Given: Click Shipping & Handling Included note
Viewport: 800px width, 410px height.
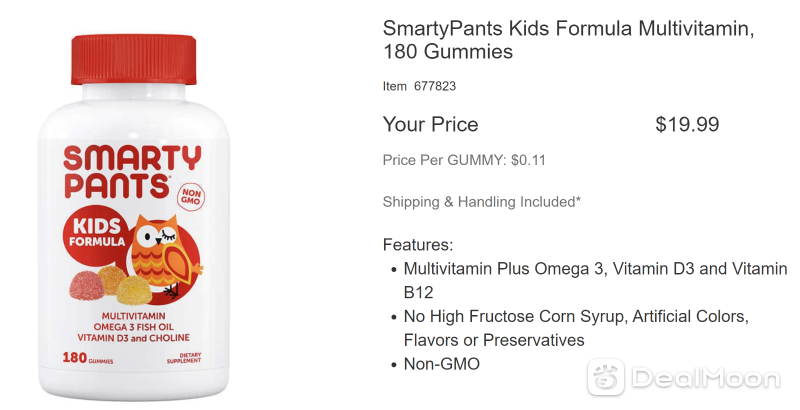Looking at the screenshot, I should pyautogui.click(x=482, y=202).
